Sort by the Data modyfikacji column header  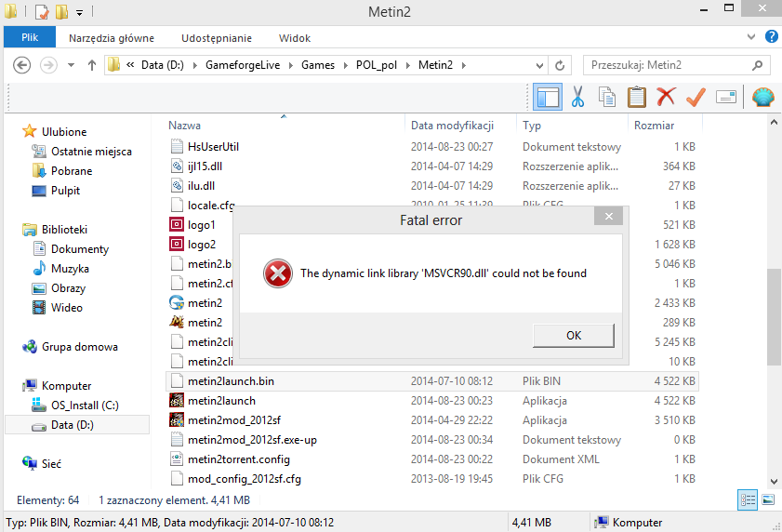[x=452, y=126]
